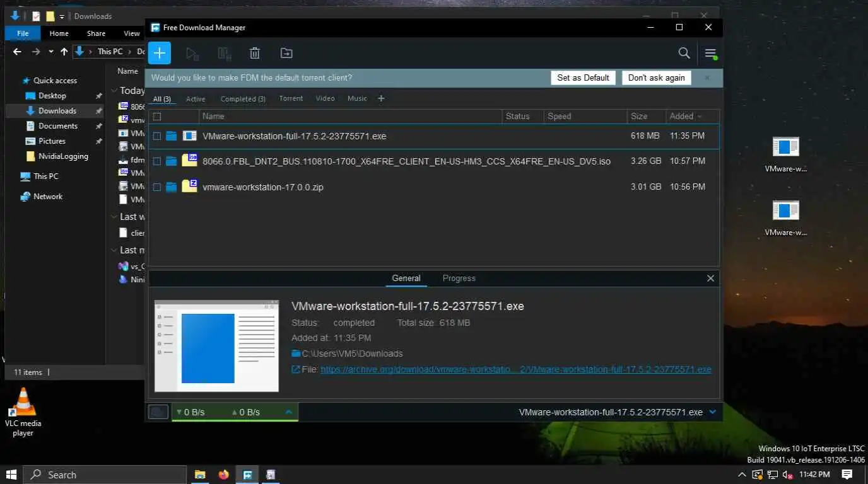The image size is (868, 484).
Task: Select the Torrent filter tab
Action: click(x=291, y=98)
